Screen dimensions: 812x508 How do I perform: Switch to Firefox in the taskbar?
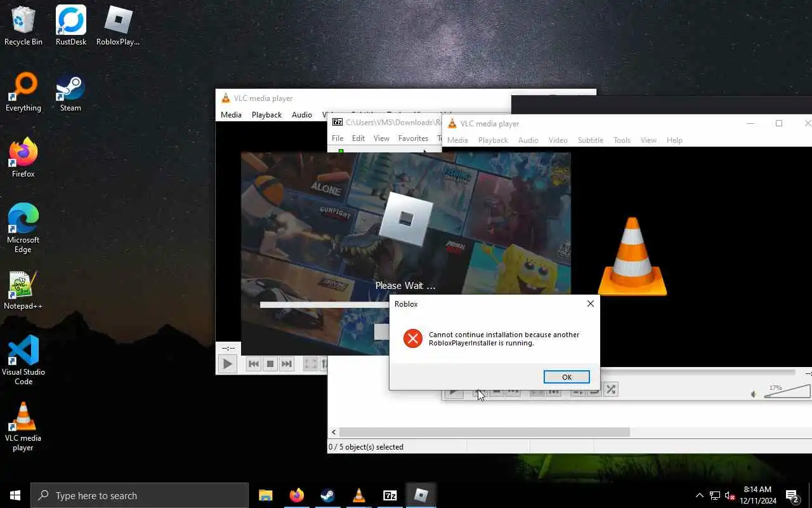click(x=296, y=495)
